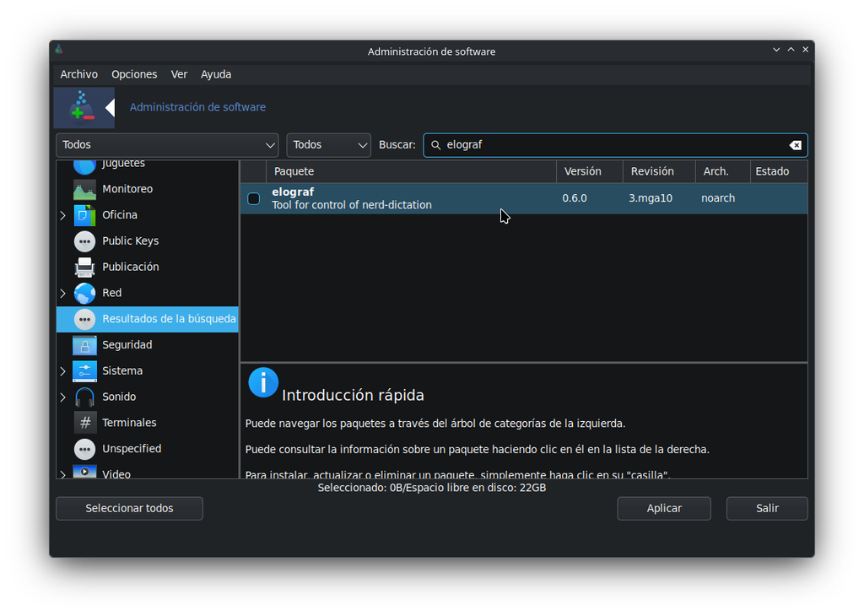Clear search text with the backspace icon
This screenshot has width=864, height=616.
pos(795,145)
